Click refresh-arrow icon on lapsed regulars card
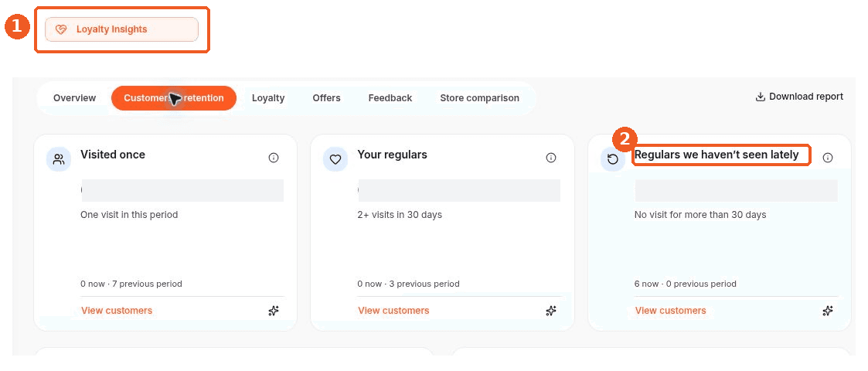Viewport: 868px width, 371px height. (x=613, y=159)
